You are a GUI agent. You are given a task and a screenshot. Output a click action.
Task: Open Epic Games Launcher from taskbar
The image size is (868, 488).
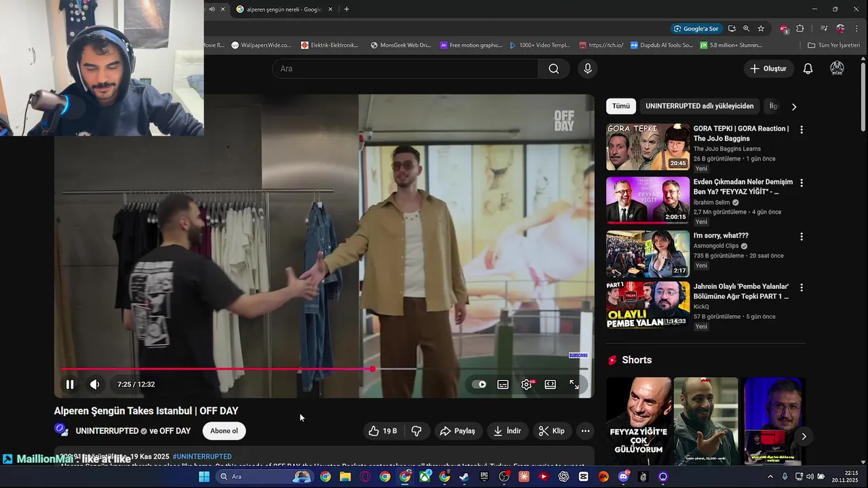pyautogui.click(x=484, y=476)
